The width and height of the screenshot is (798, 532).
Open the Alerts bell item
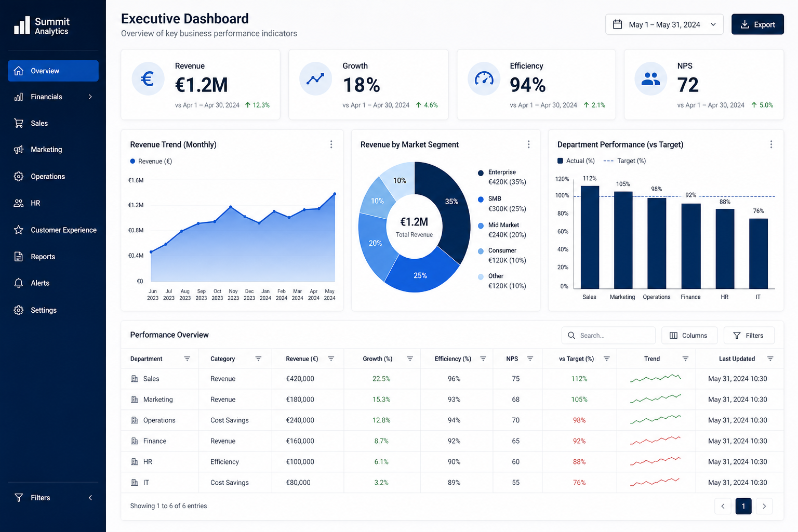pos(53,283)
